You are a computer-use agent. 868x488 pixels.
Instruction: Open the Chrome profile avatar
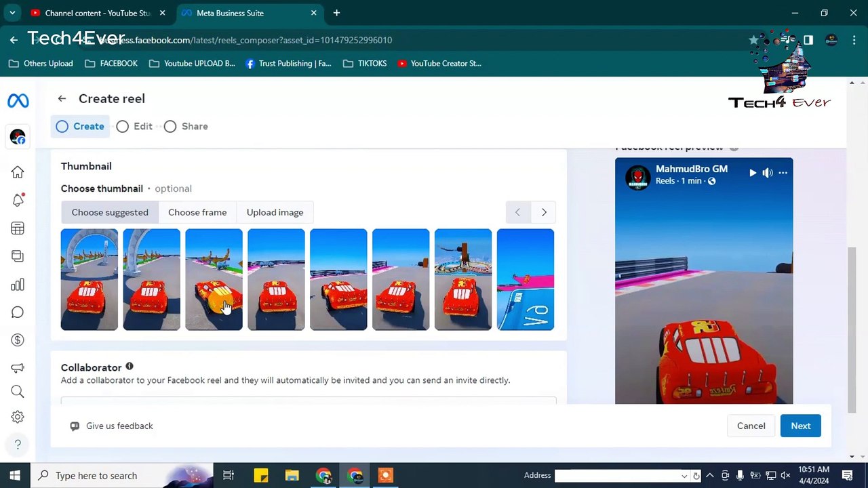[x=831, y=40]
